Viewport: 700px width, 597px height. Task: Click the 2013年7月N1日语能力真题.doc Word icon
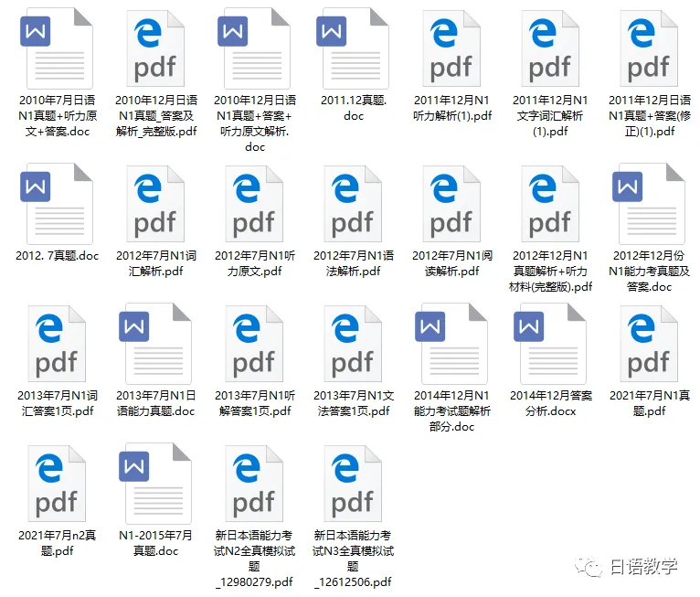coord(155,344)
